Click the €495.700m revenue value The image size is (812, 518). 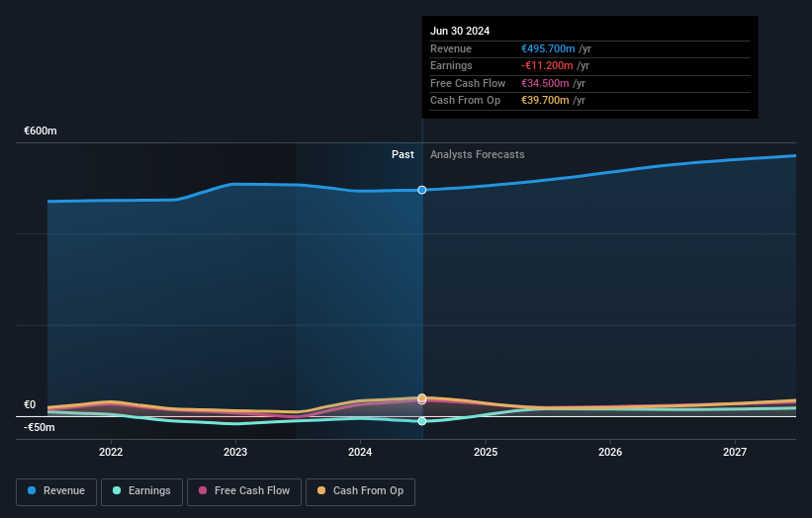548,48
